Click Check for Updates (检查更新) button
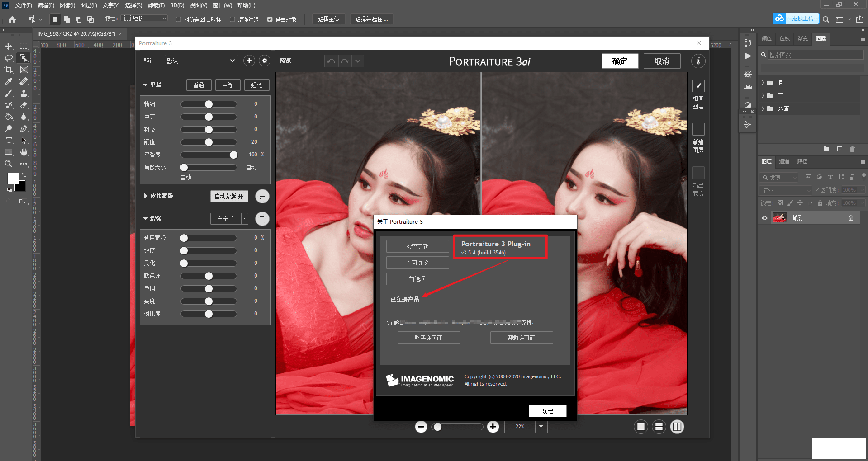 [417, 246]
